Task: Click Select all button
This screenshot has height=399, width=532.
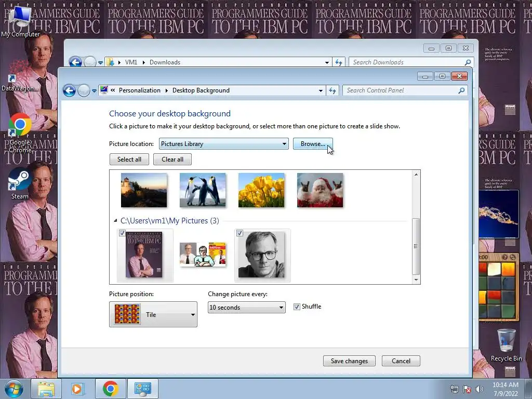Action: [x=129, y=159]
